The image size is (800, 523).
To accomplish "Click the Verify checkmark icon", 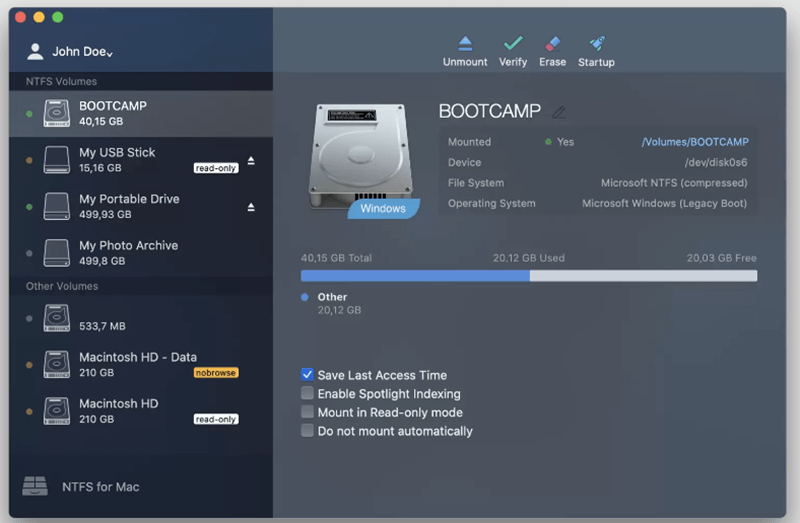I will tap(513, 44).
